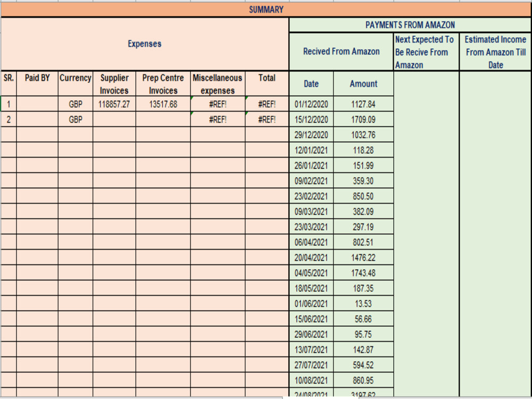Select the Currency column header
532x399 pixels.
(x=76, y=84)
